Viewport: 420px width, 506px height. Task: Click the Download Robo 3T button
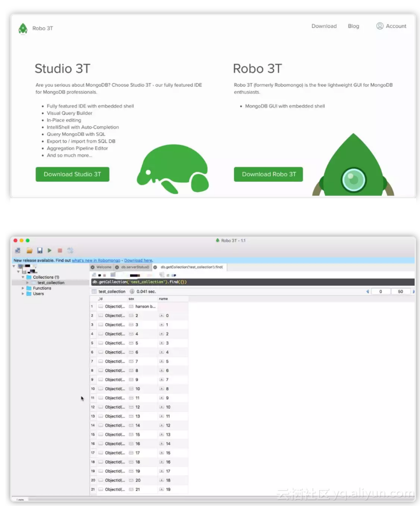pos(268,174)
